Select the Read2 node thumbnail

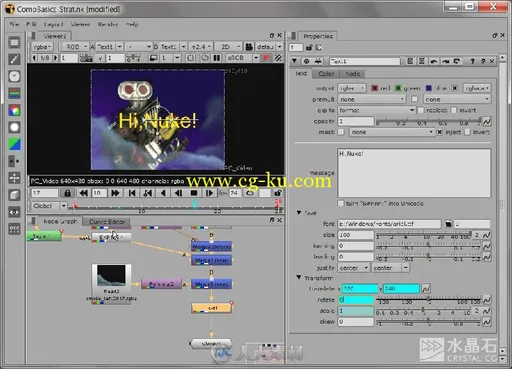111,275
